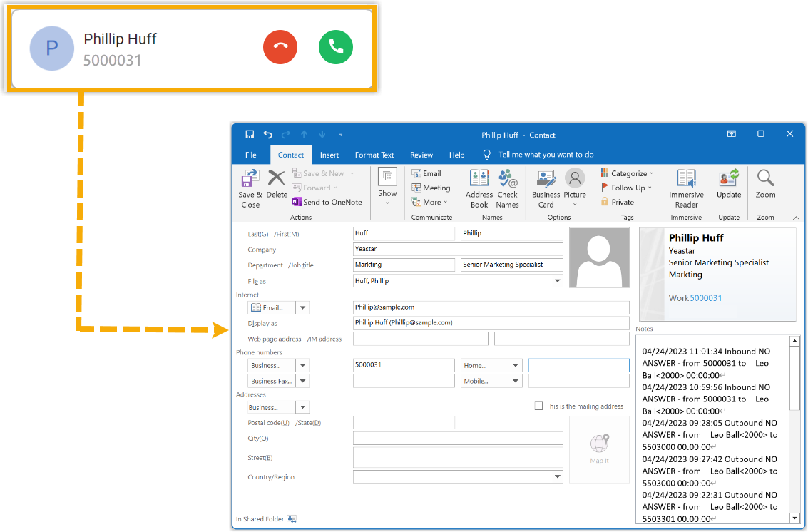
Task: Answer the call from Phillip Huff
Action: tap(335, 47)
